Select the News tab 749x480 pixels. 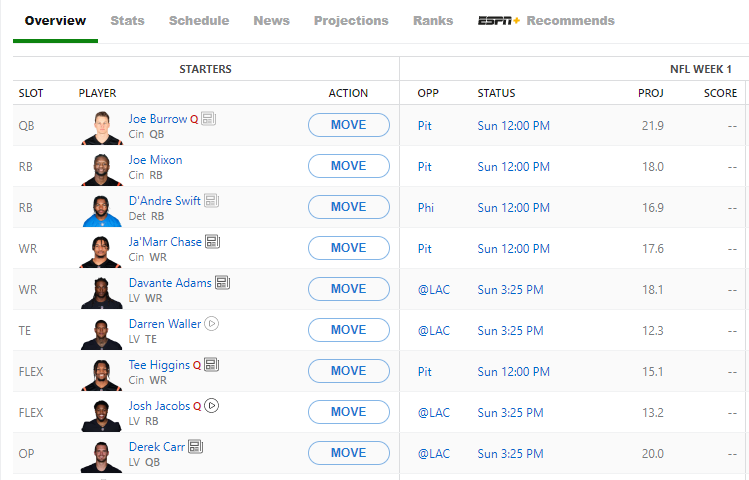271,20
